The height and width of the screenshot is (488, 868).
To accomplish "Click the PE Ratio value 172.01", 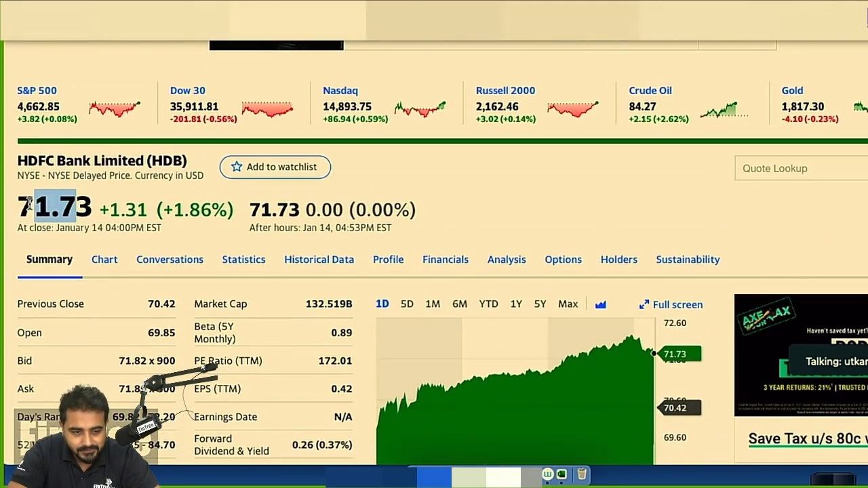I will (x=335, y=361).
